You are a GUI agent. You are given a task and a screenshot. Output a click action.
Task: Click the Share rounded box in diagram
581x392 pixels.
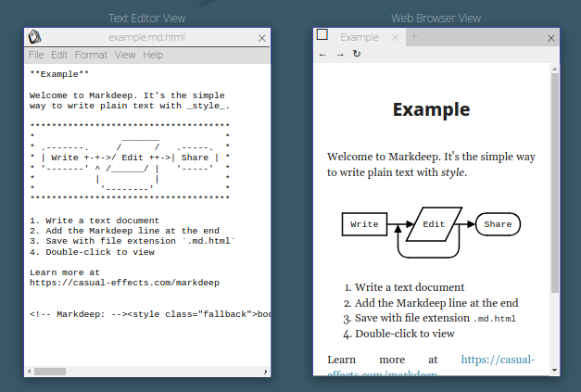(x=498, y=224)
